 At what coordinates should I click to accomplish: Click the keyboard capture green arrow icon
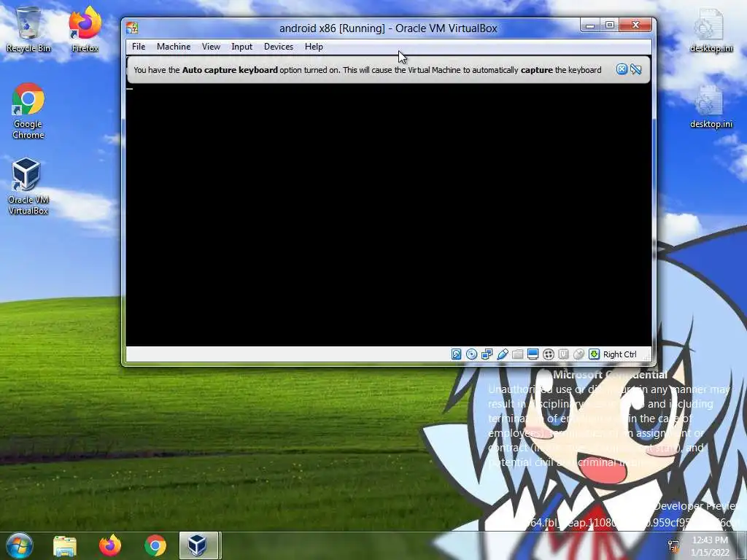(594, 354)
